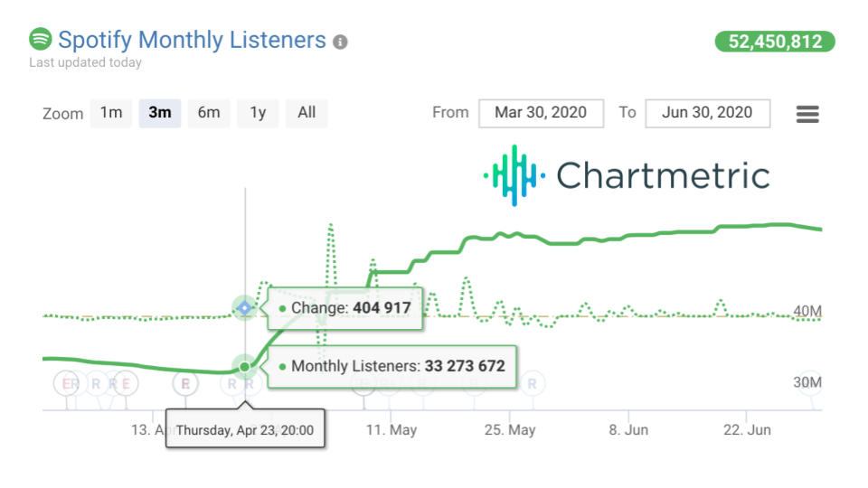Click the diamond marker on Change line
The height and width of the screenshot is (488, 868).
[244, 309]
